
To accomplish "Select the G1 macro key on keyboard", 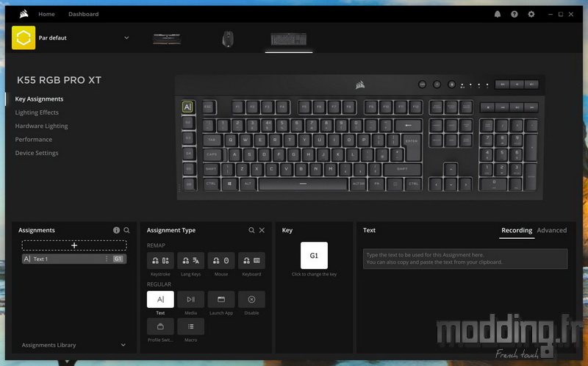I will tap(188, 107).
